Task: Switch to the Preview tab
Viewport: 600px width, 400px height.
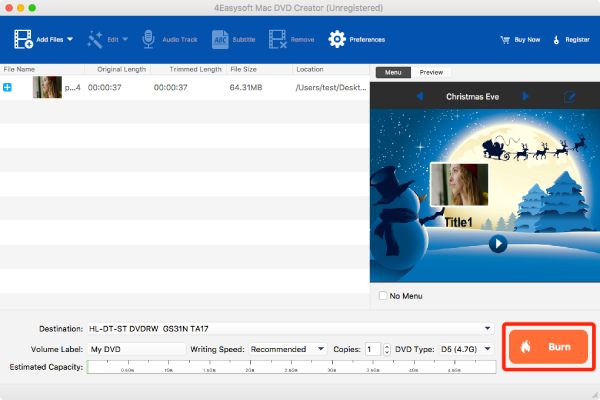Action: point(431,72)
